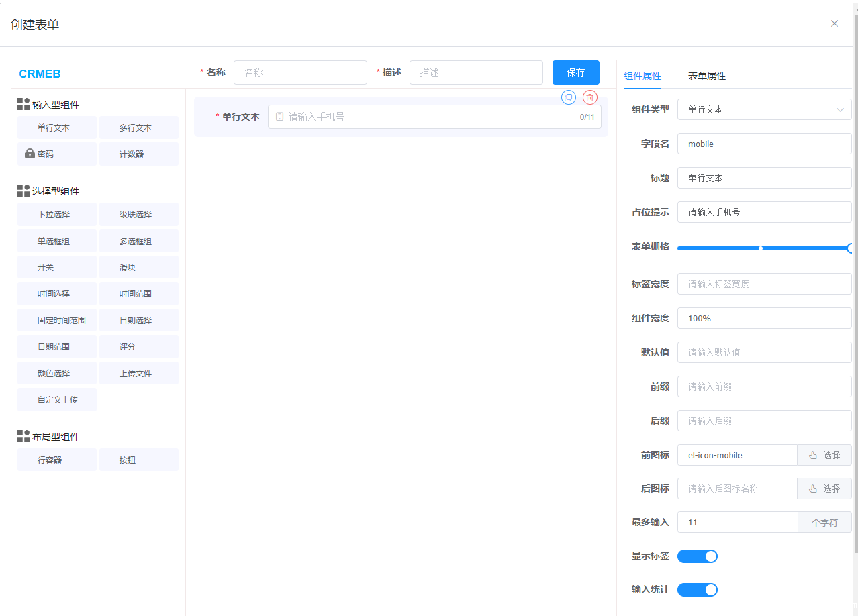The height and width of the screenshot is (616, 858).
Task: Add a 下拉选择 component
Action: [57, 215]
